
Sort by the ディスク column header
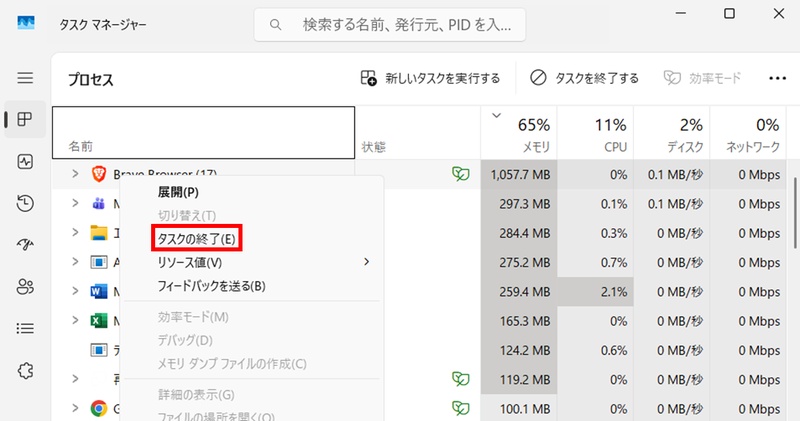click(672, 134)
